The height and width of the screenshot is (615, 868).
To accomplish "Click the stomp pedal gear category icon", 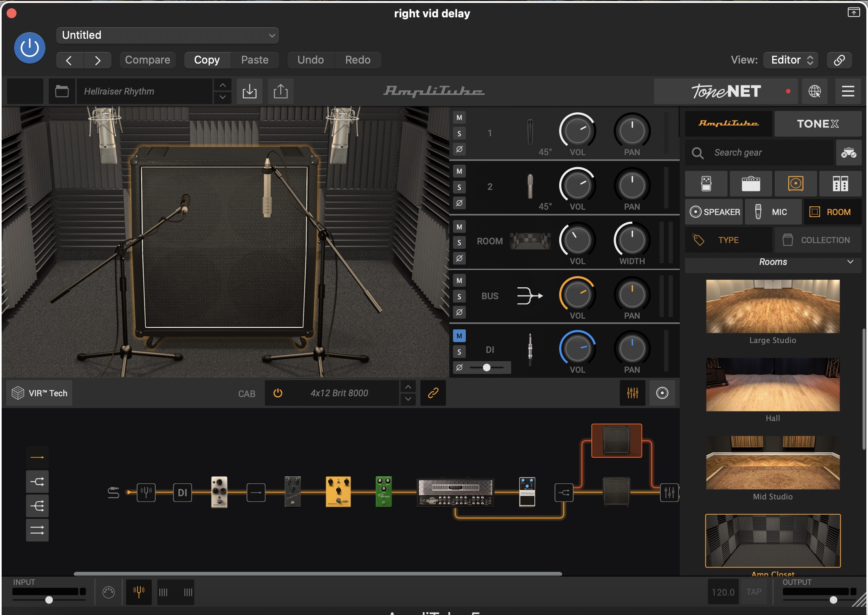I will point(706,184).
